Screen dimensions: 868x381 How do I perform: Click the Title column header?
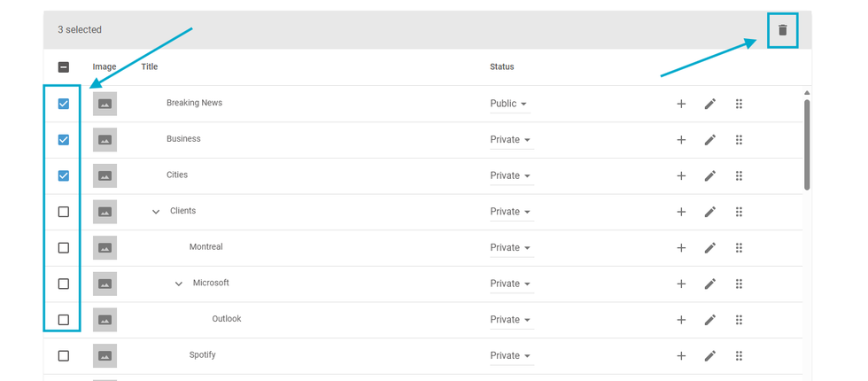150,66
